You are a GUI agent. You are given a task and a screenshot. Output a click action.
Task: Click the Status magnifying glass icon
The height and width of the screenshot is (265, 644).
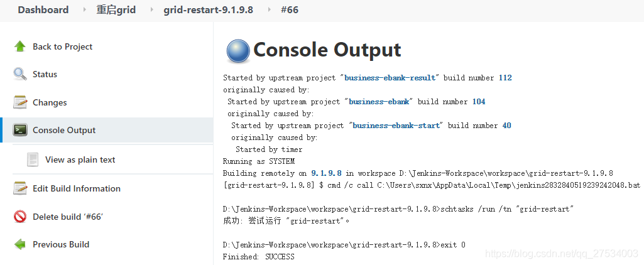click(19, 74)
